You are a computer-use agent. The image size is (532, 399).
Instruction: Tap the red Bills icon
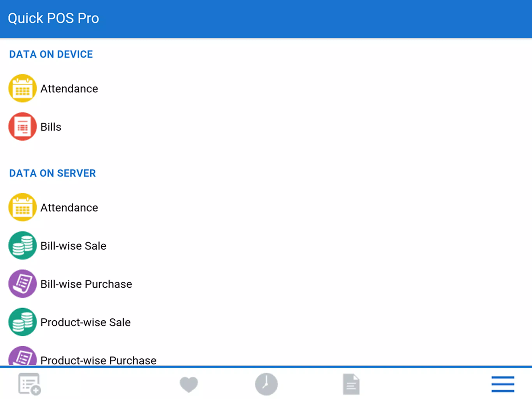coord(22,127)
